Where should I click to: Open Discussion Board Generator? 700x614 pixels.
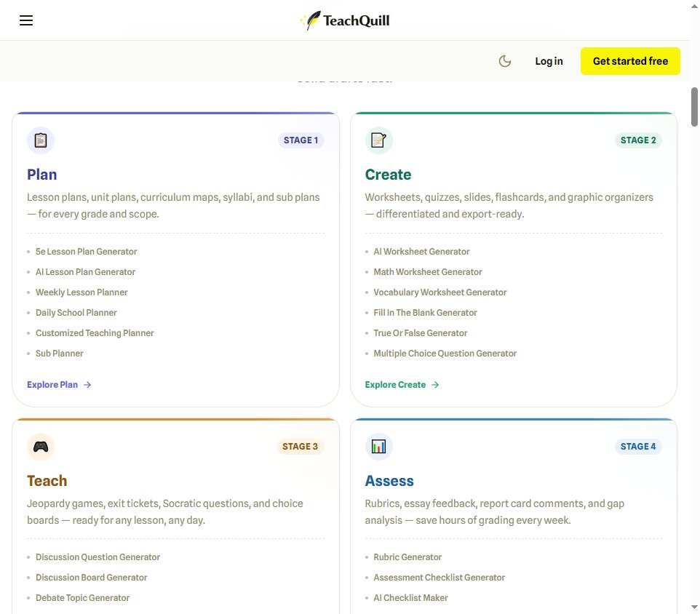pyautogui.click(x=92, y=578)
